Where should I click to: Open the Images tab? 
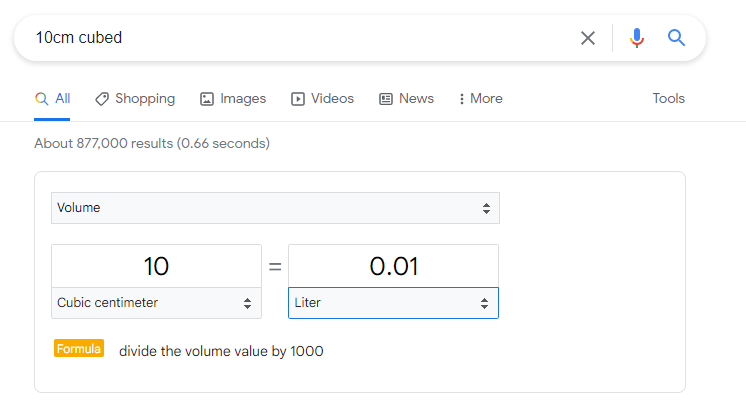(233, 99)
